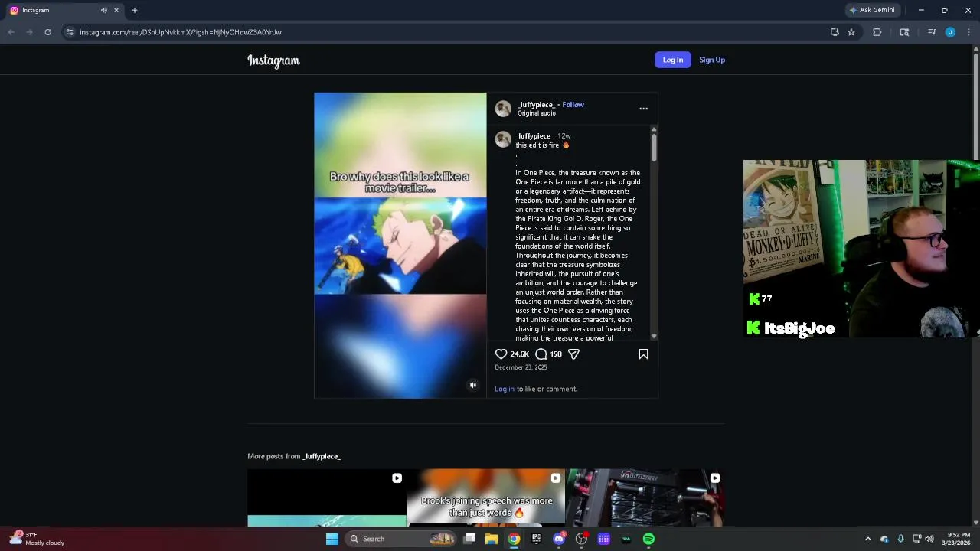
Task: Go back in the browser
Action: (x=11, y=32)
